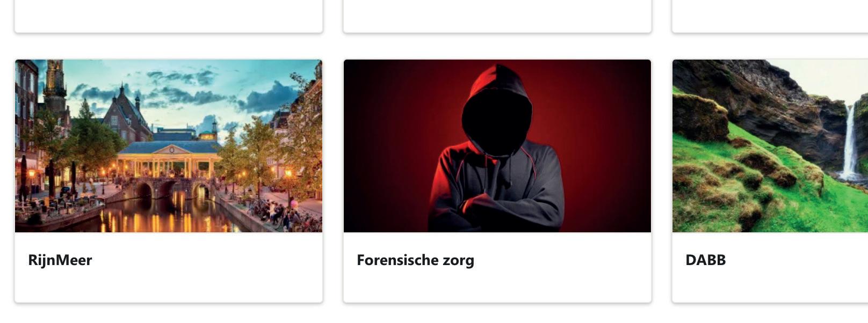Click the arched stone bridge in RijnMeer photo

coord(167,189)
